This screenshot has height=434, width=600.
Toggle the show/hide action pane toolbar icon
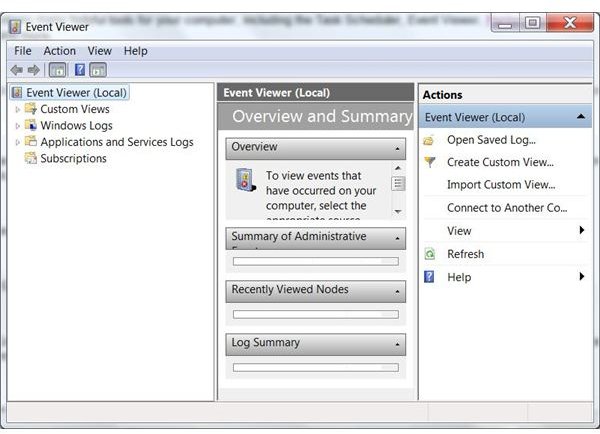pos(98,70)
